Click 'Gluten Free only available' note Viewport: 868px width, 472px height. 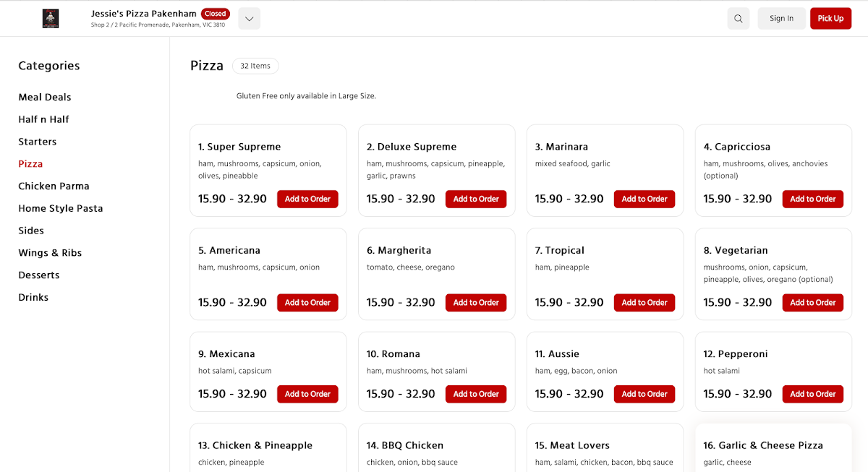[306, 96]
